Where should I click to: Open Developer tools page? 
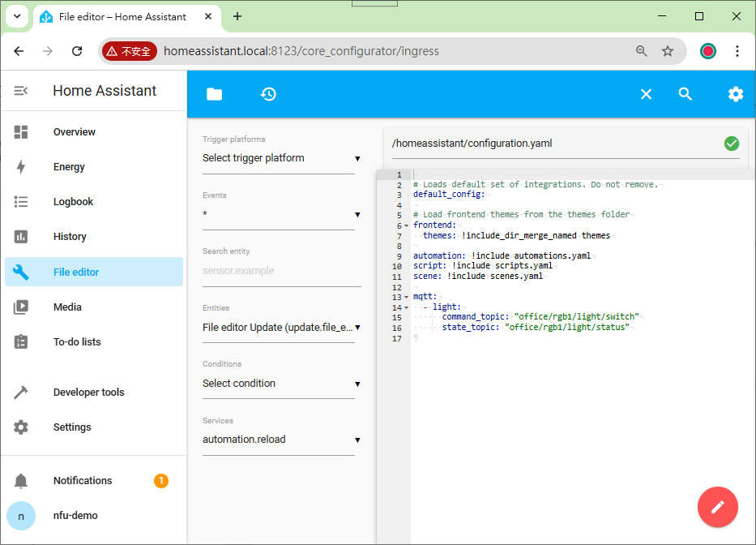pos(88,393)
